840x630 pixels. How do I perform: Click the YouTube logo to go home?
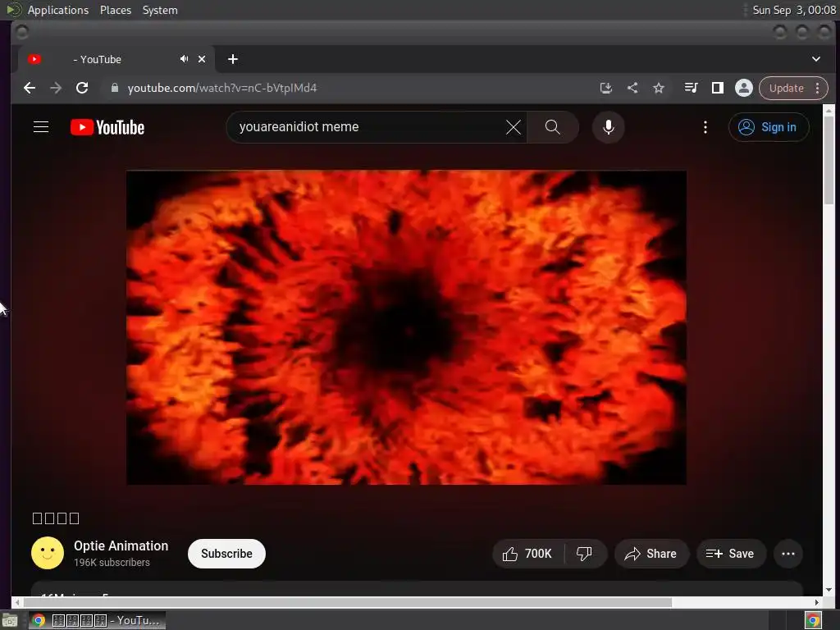[x=107, y=127]
